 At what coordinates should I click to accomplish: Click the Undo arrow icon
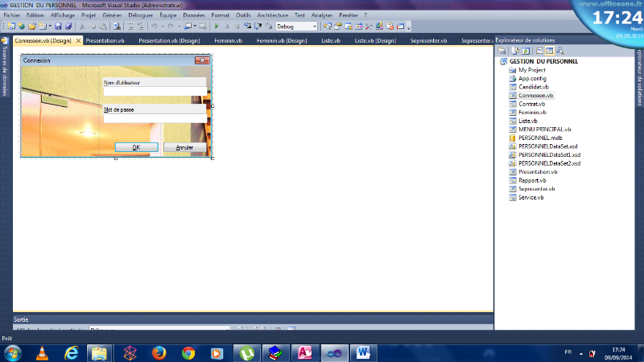(155, 27)
